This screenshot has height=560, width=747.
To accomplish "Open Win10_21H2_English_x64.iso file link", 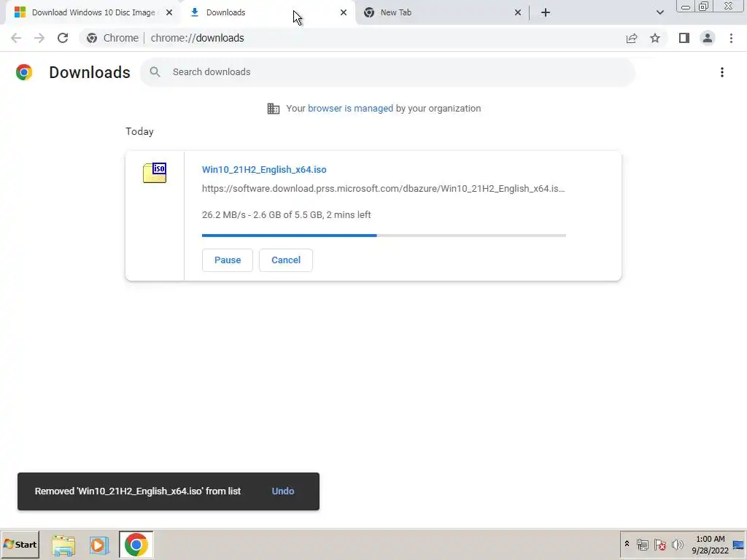I will tap(264, 169).
